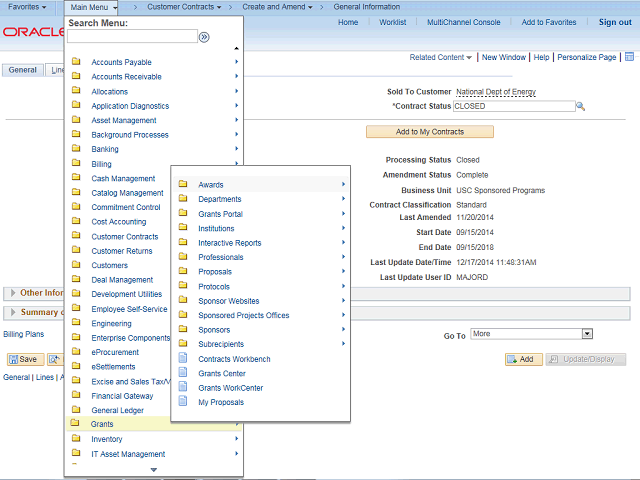
Task: Click the Accounts Payable folder icon
Action: coord(76,62)
